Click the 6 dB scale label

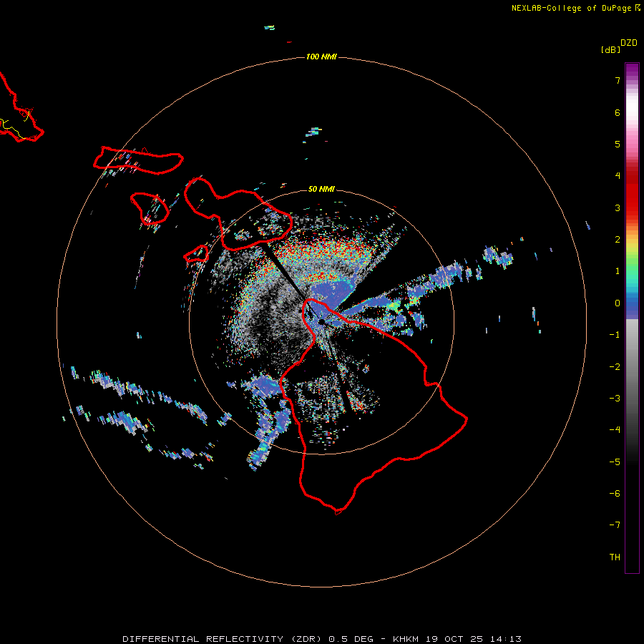click(x=618, y=112)
